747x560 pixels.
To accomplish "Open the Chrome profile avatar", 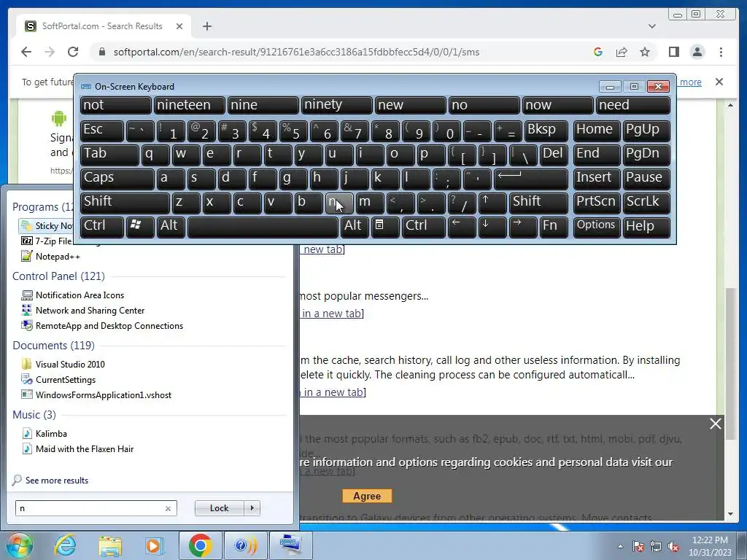I will pos(697,52).
